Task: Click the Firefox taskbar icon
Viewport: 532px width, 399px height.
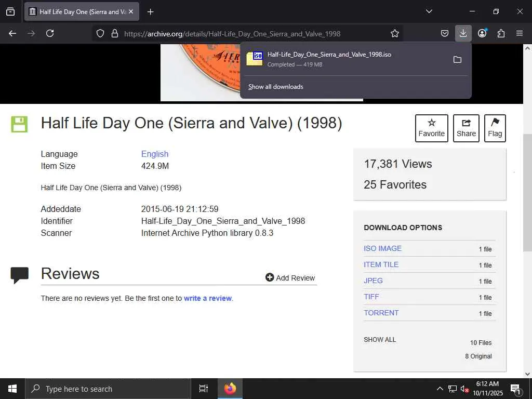Action: pos(230,389)
